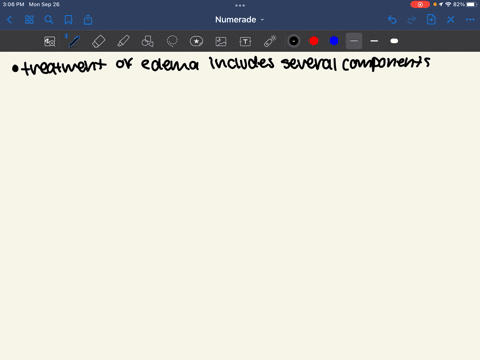Tap the handwritten word 'edema'

point(170,64)
